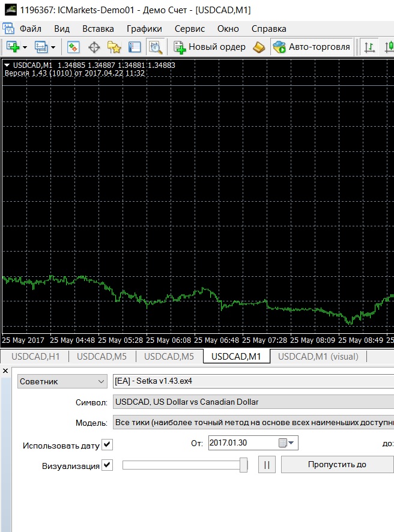Screen dimensions: 394x532
Task: Click the 25 May 06:08 time axis label
Action: pos(169,340)
